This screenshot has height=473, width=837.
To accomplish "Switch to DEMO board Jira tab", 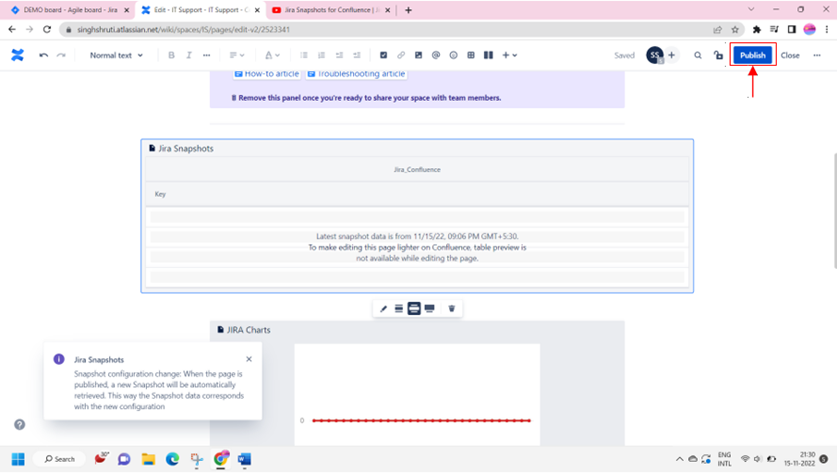I will (70, 10).
